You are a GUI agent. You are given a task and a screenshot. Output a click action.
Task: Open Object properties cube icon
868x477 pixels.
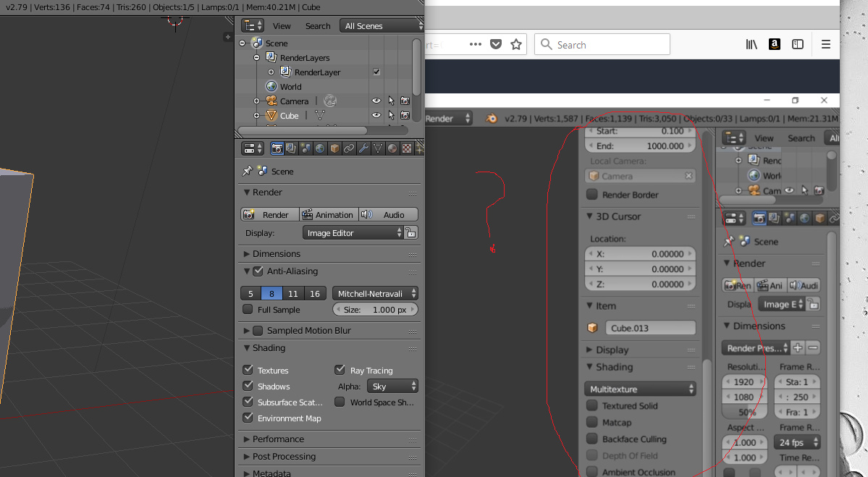click(333, 148)
